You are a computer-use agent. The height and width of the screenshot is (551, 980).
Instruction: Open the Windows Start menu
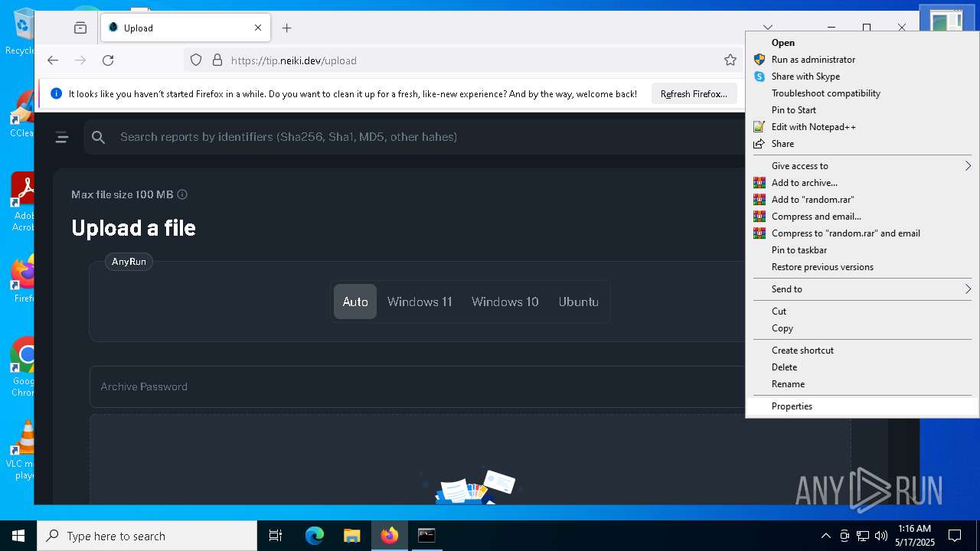(x=18, y=536)
